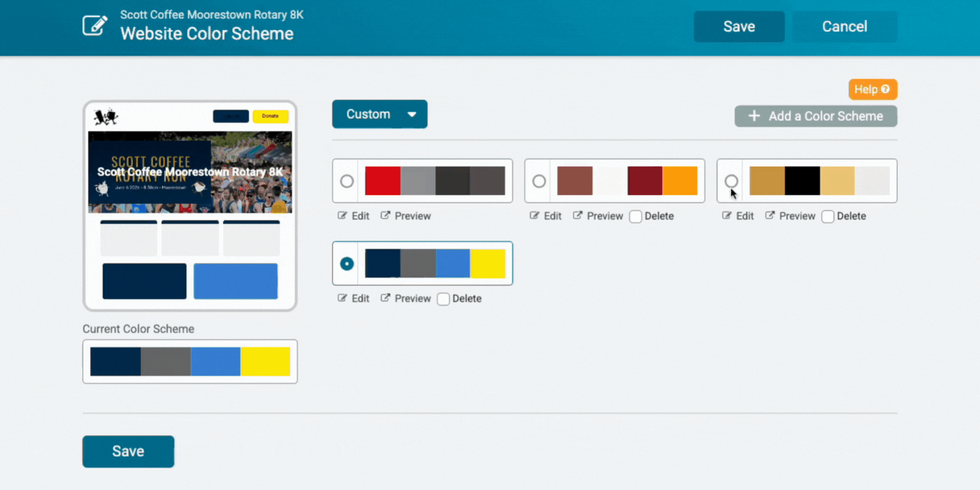Screen dimensions: 980x490
Task: Click the Edit icon under the red scheme
Action: coord(342,216)
